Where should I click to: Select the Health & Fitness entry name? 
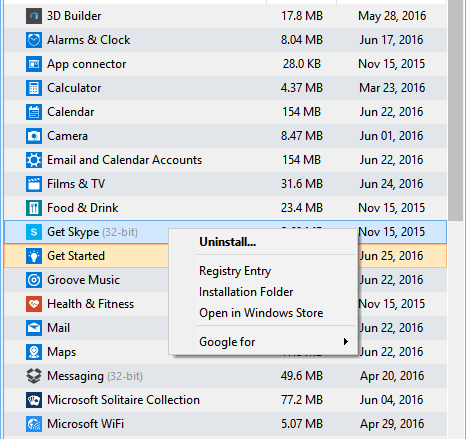(90, 304)
